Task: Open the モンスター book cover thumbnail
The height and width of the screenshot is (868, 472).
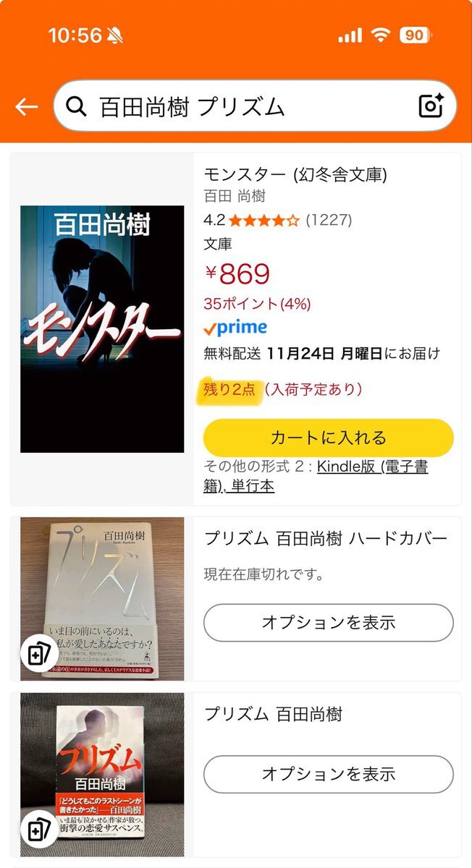Action: [x=102, y=329]
